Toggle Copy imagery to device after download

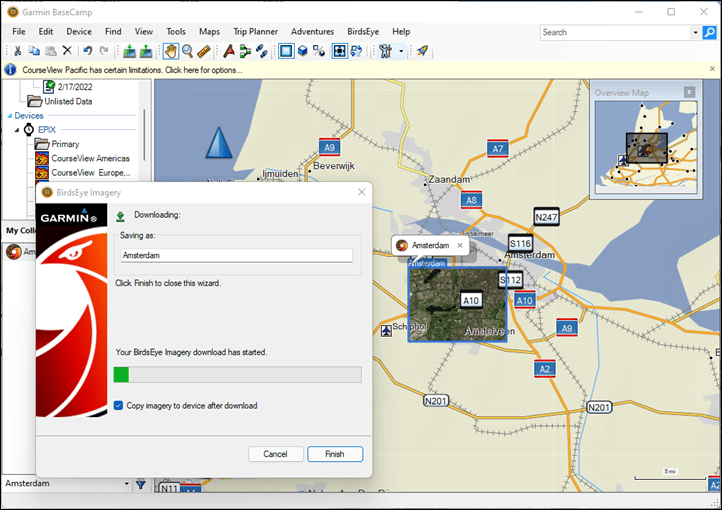118,406
